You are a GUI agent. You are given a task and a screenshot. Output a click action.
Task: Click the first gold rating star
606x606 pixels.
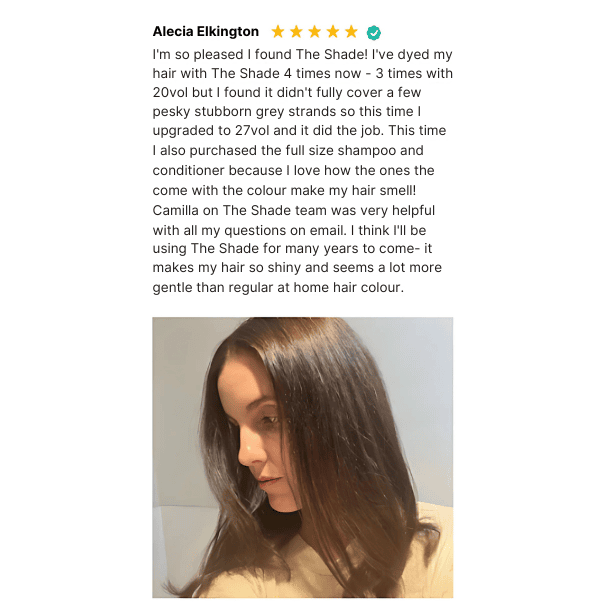277,32
